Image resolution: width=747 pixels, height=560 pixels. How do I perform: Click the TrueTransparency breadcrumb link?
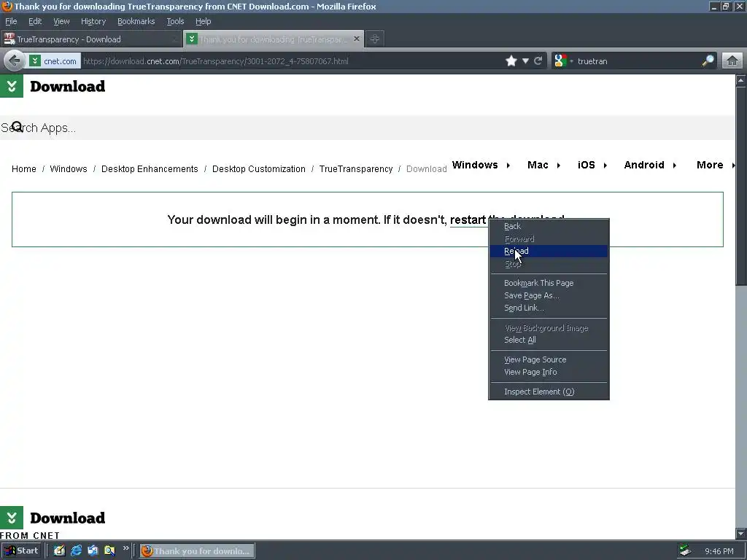[x=356, y=169]
